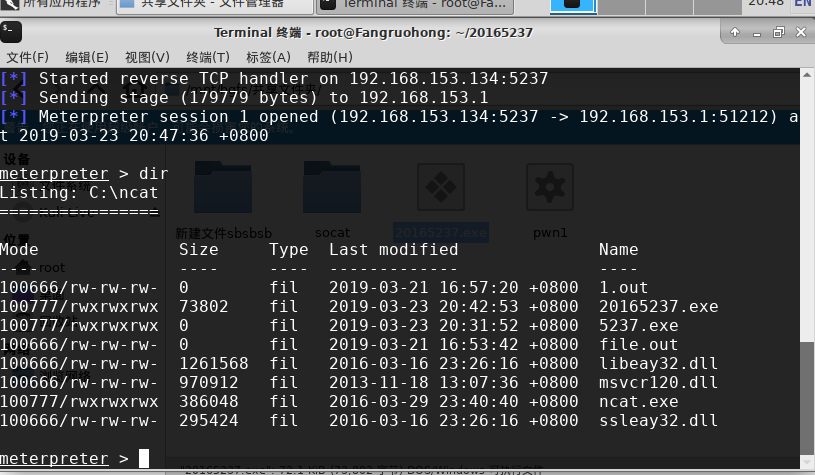
Task: Click the 新建文件sbsbsb folder icon behind the terminal
Action: (x=223, y=187)
